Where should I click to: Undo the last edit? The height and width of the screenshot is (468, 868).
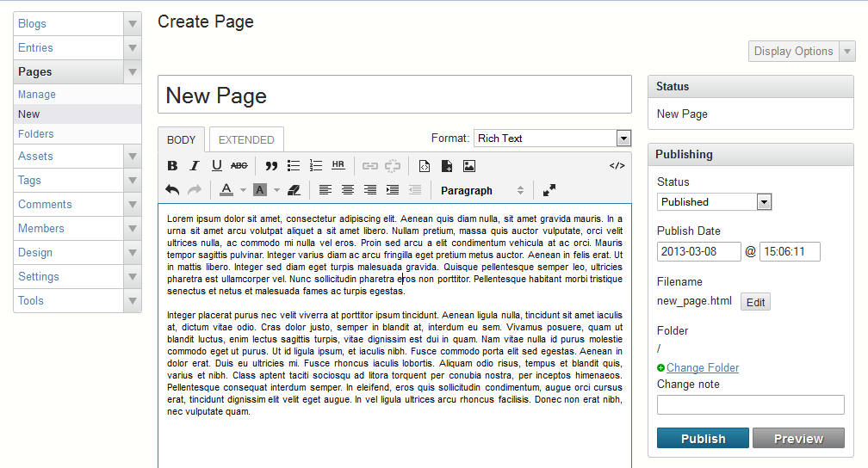point(172,190)
